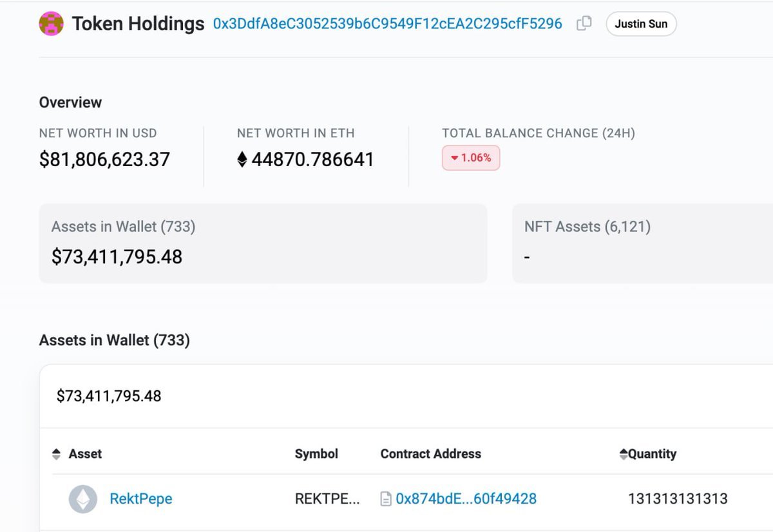Viewport: 773px width, 532px height.
Task: Click the Token Holdings page title
Action: click(x=138, y=24)
